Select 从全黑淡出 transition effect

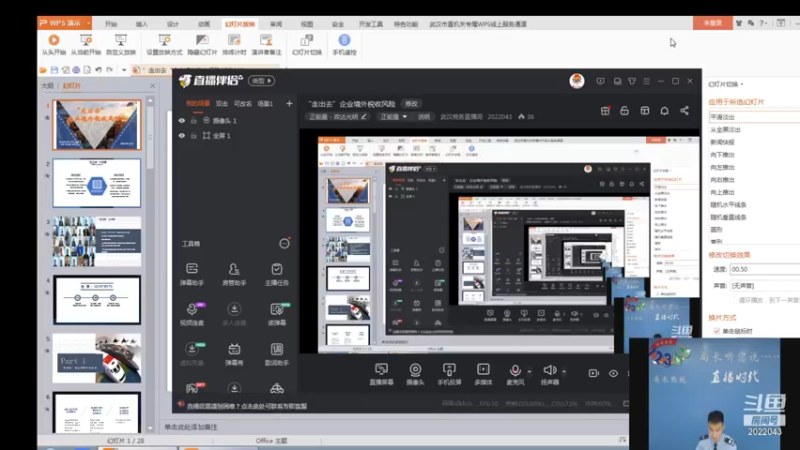coord(725,130)
